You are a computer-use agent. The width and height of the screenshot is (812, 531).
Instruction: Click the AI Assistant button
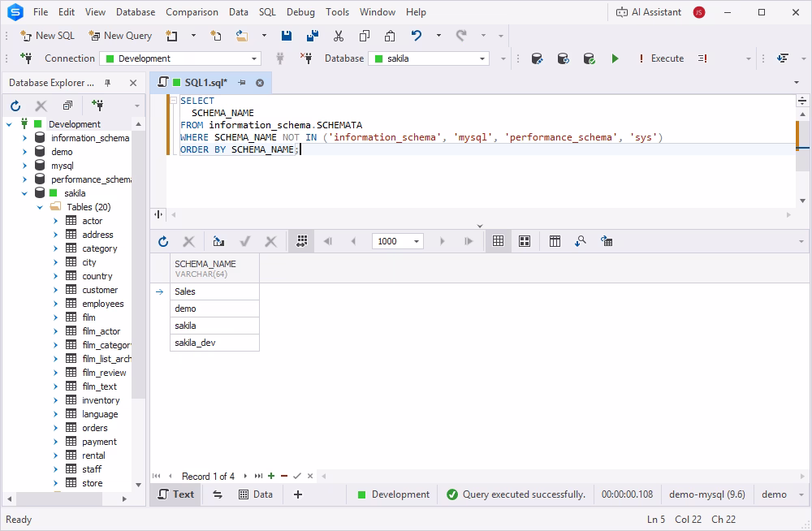click(648, 12)
